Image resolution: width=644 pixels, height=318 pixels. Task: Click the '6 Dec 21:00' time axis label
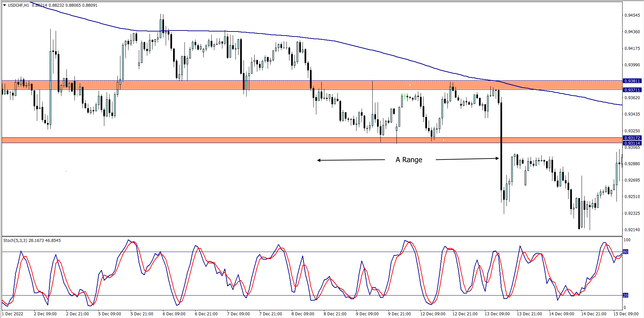click(206, 314)
